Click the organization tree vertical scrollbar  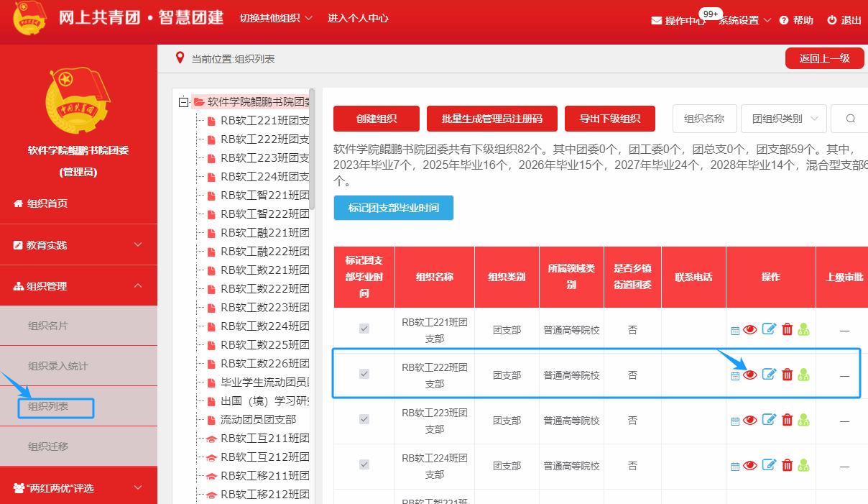(312, 151)
